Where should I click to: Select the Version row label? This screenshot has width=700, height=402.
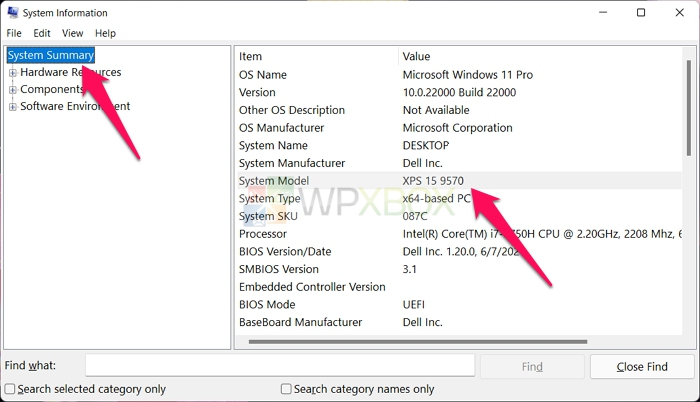pyautogui.click(x=257, y=92)
